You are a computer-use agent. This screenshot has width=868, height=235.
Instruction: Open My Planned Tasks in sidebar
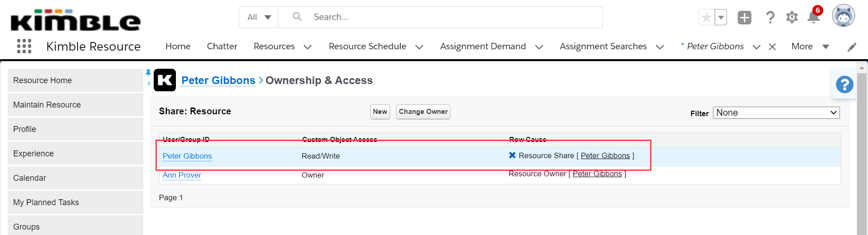75,202
